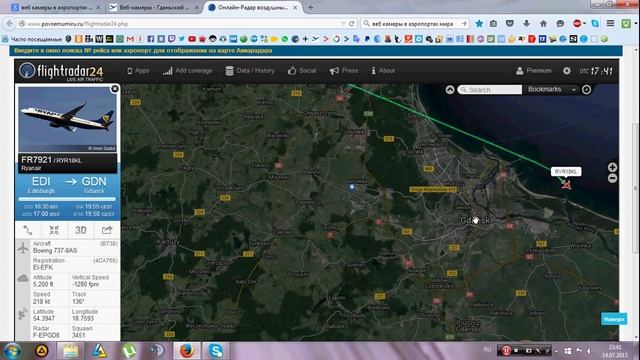Click EDI departure airport code

41,182
